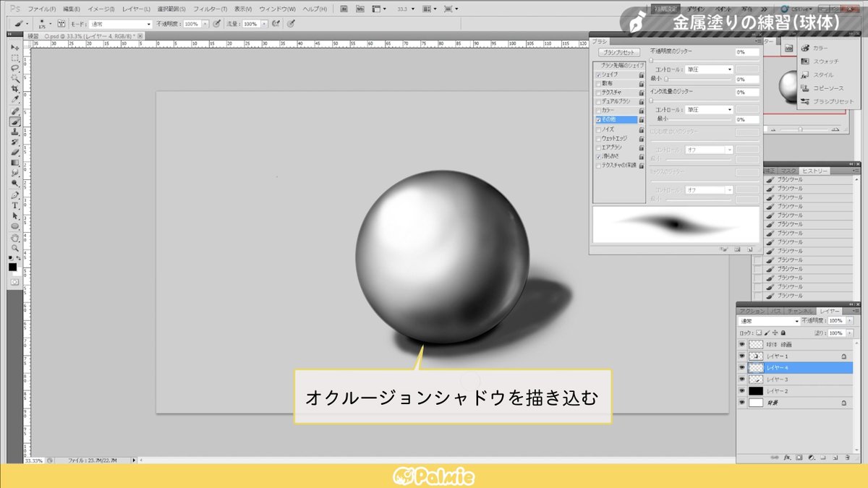868x488 pixels.
Task: Select the レイヤー 3 layer row
Action: click(794, 380)
